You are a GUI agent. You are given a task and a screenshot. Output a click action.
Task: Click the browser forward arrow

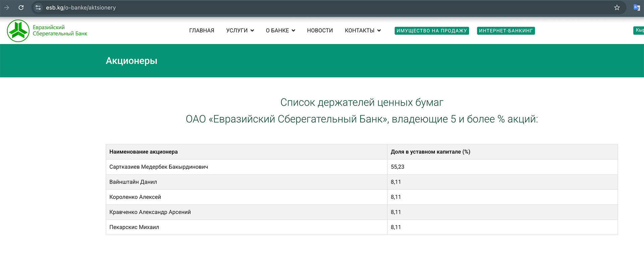click(7, 7)
